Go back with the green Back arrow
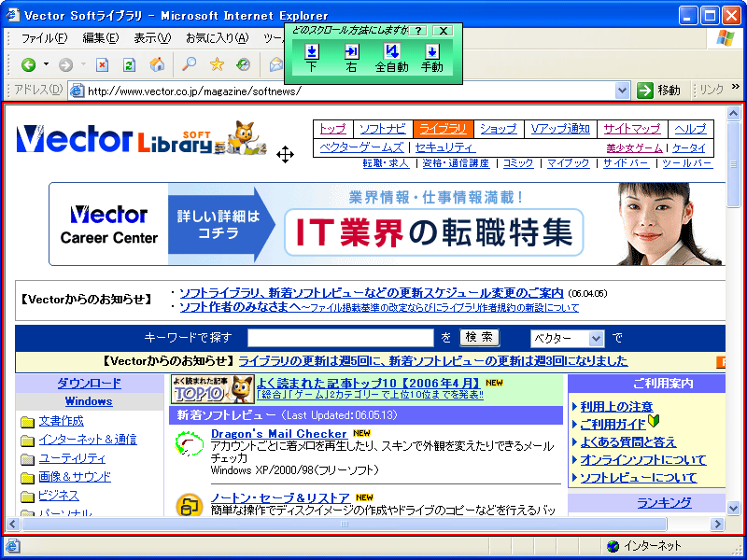This screenshot has height=560, width=747. tap(29, 64)
